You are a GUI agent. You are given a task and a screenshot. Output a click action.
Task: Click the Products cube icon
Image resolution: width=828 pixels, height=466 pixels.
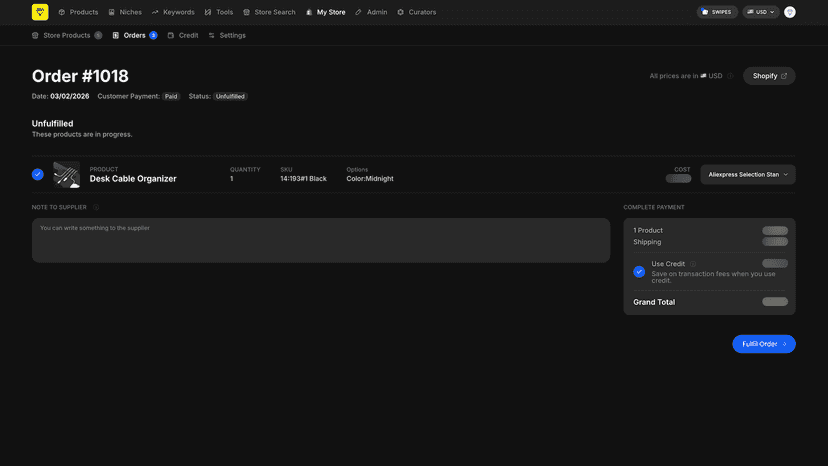coord(62,12)
